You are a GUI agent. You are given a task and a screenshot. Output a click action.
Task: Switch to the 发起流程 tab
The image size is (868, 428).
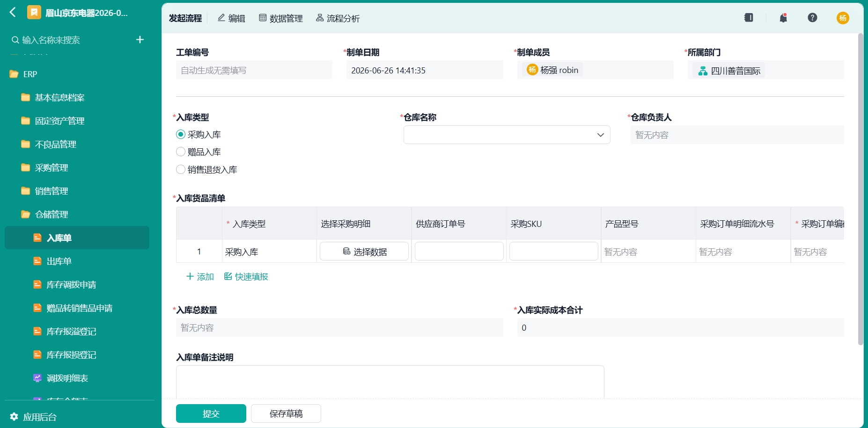coord(185,18)
